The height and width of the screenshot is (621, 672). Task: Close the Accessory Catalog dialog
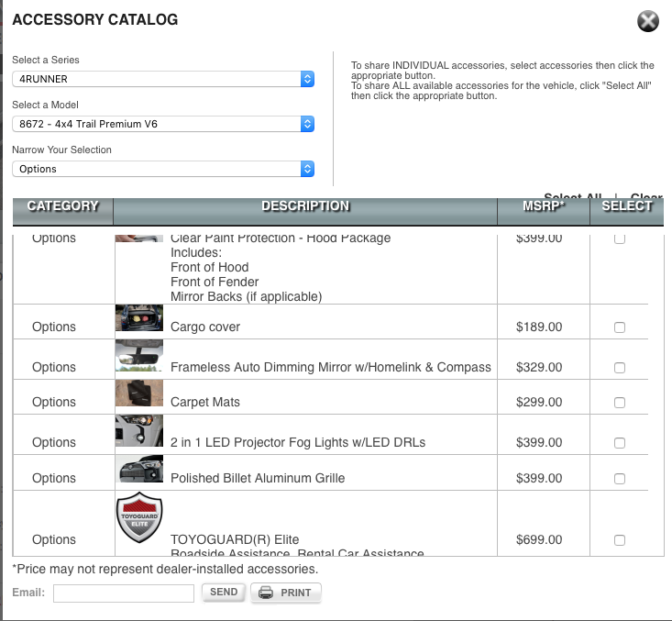[x=647, y=21]
